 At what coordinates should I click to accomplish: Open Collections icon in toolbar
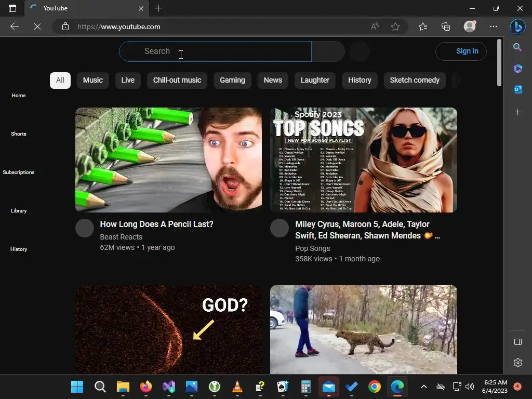(446, 26)
